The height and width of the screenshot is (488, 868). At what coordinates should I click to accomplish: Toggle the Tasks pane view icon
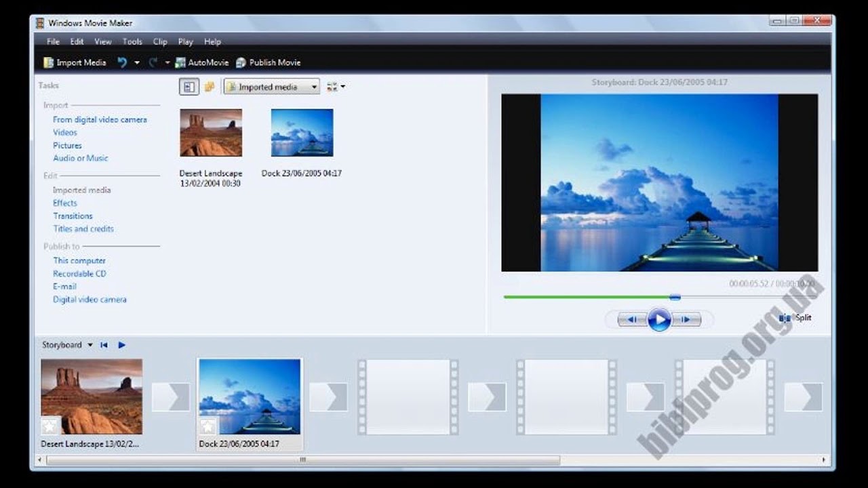point(189,87)
